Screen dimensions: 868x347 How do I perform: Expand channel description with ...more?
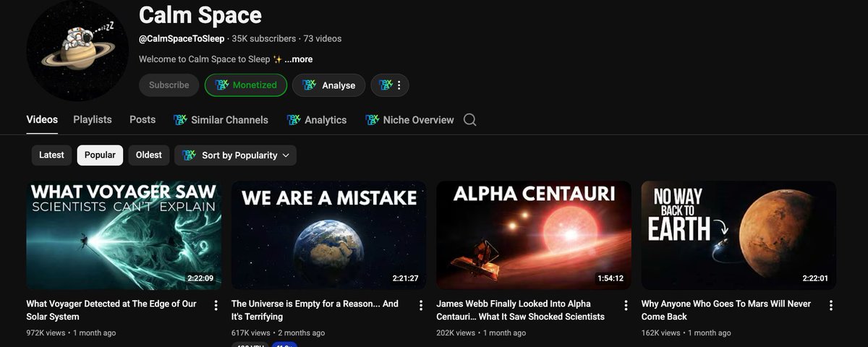coord(299,59)
